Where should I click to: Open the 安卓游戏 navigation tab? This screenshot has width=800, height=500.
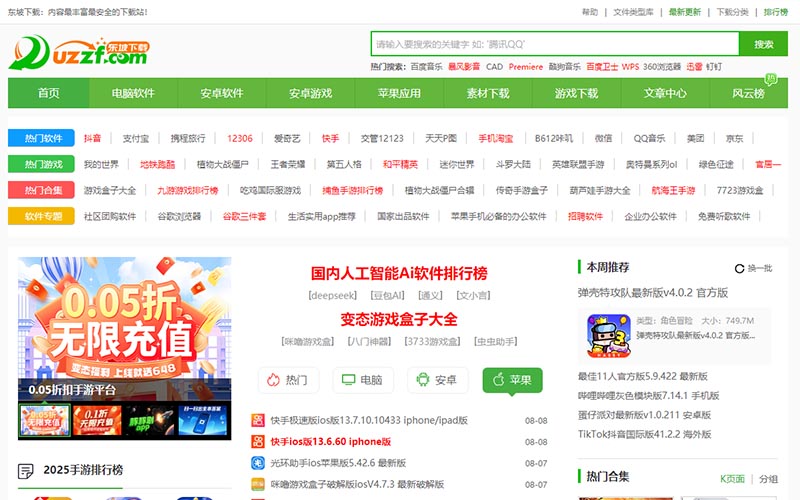pyautogui.click(x=311, y=93)
